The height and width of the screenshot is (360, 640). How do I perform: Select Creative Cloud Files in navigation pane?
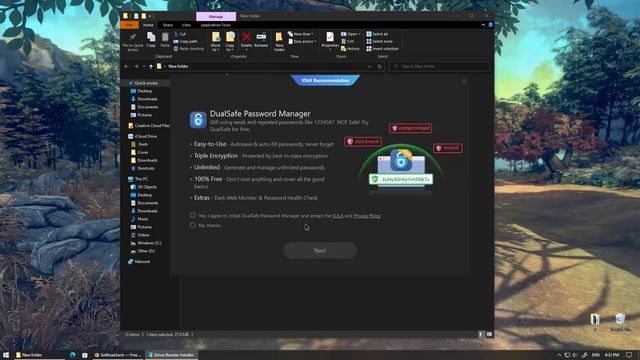click(x=149, y=126)
